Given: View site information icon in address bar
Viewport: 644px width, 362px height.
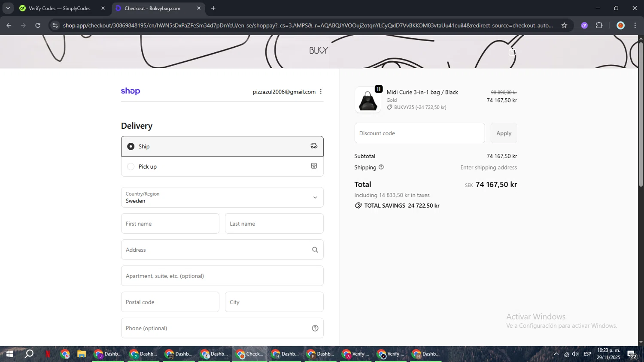Looking at the screenshot, I should point(55,25).
